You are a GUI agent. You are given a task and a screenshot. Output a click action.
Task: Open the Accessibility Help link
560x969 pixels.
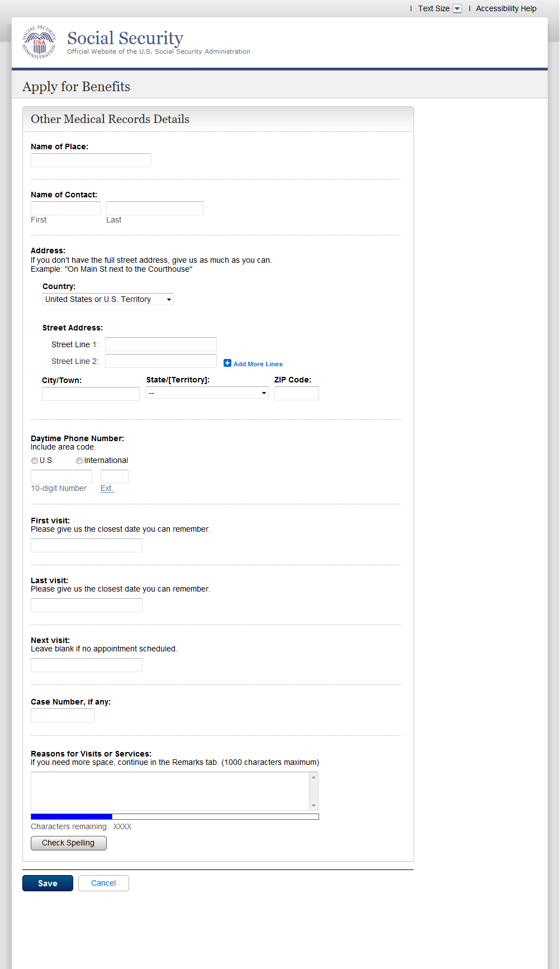pos(506,8)
